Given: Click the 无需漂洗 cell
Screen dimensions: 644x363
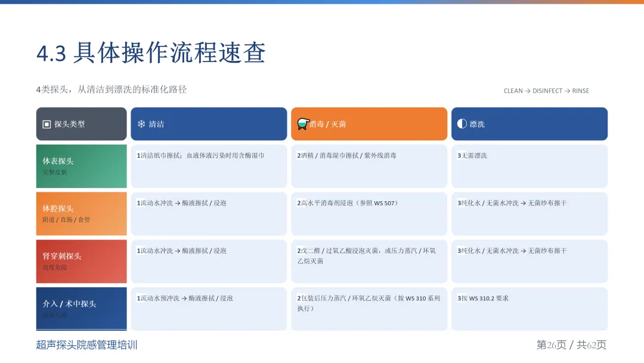Looking at the screenshot, I should [x=530, y=166].
